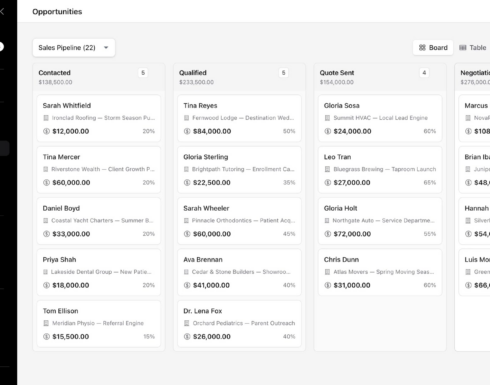
Task: Open Daniel Boyd opportunity card
Action: (99, 221)
